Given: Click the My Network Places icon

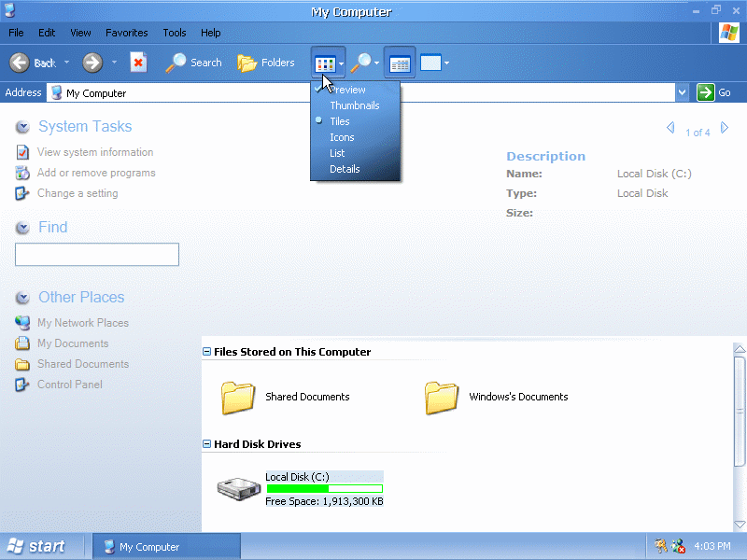Looking at the screenshot, I should pyautogui.click(x=21, y=322).
